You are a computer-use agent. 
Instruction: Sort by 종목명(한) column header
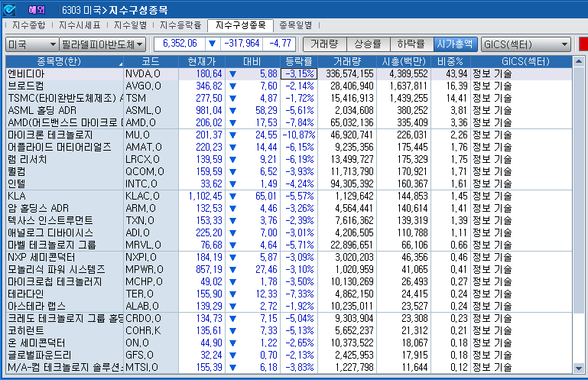coord(64,61)
